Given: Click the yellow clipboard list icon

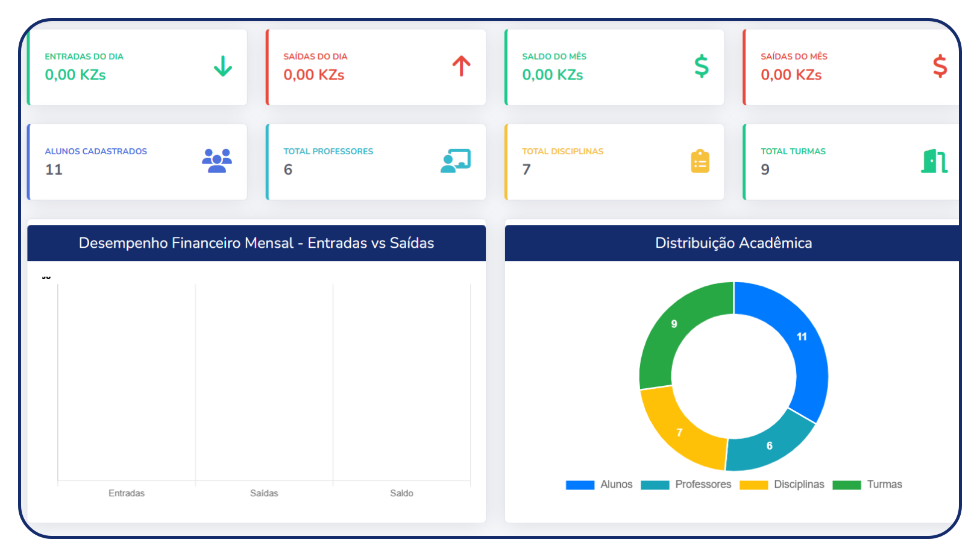Looking at the screenshot, I should coord(700,161).
